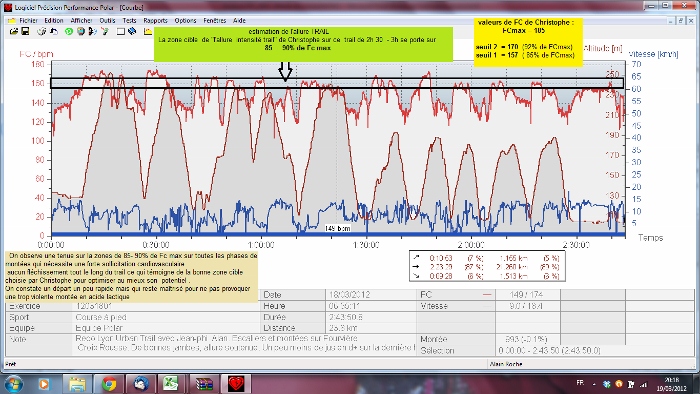Open WinRAR from the taskbar
700x394 pixels.
click(x=204, y=384)
